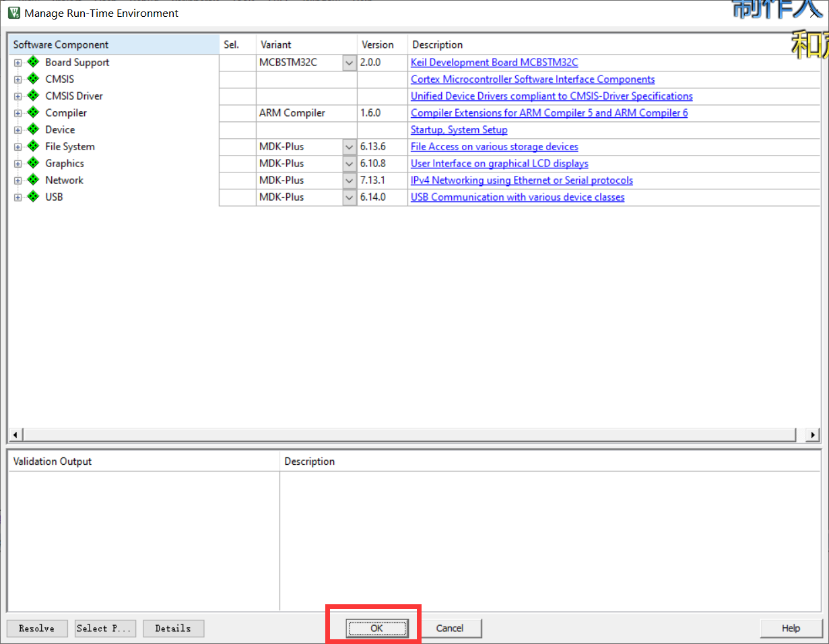This screenshot has width=829, height=644.
Task: Click the Version column header
Action: pyautogui.click(x=383, y=44)
